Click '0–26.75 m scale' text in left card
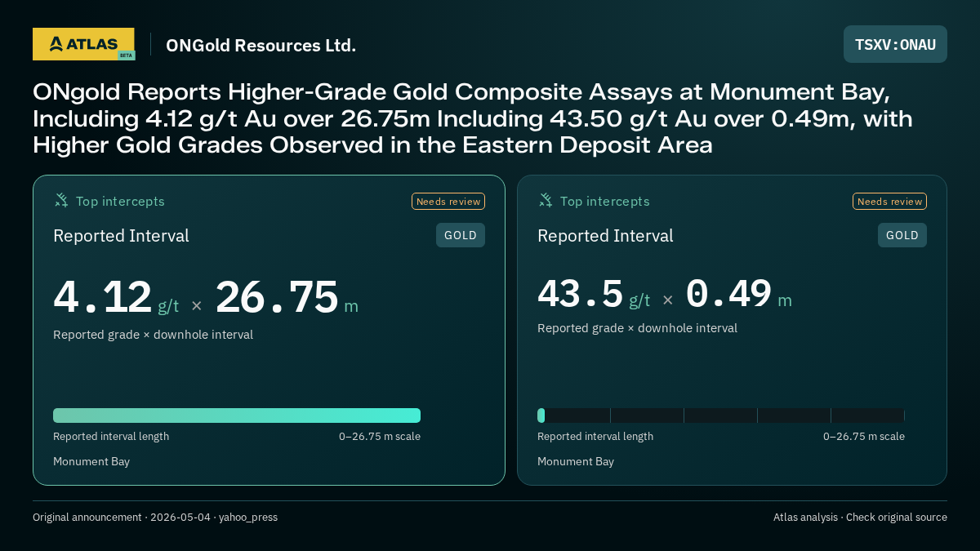 tap(380, 437)
